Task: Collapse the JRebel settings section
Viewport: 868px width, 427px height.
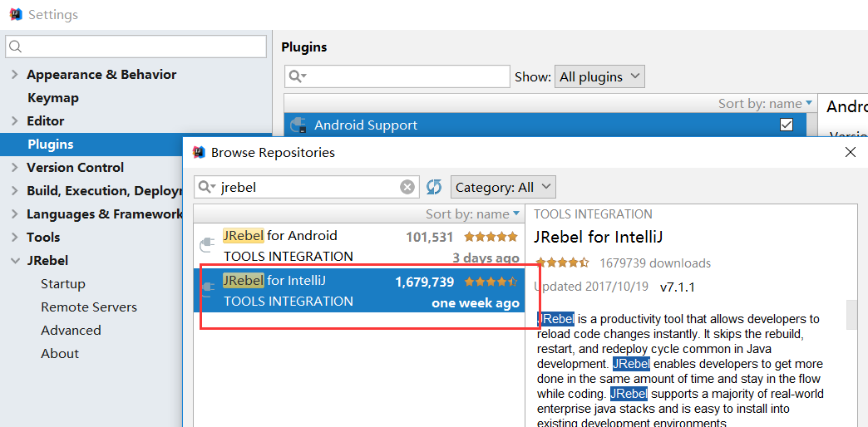Action: pos(14,261)
